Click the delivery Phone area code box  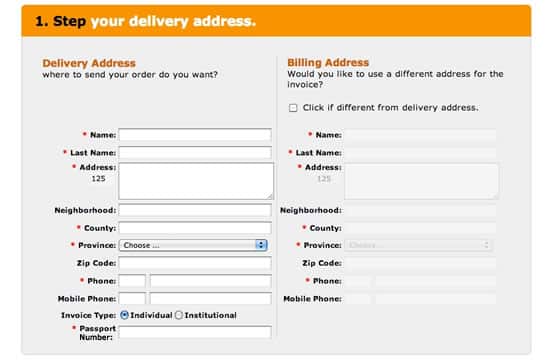132,281
